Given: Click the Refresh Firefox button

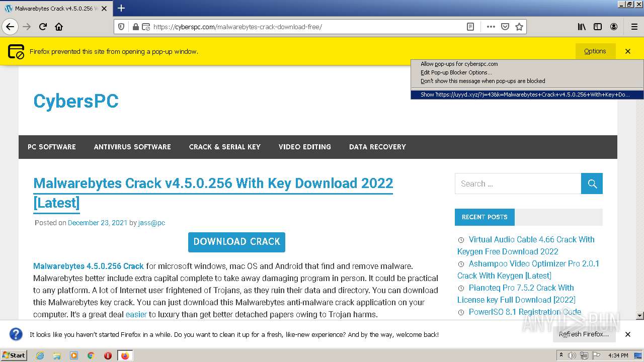Looking at the screenshot, I should tap(584, 334).
